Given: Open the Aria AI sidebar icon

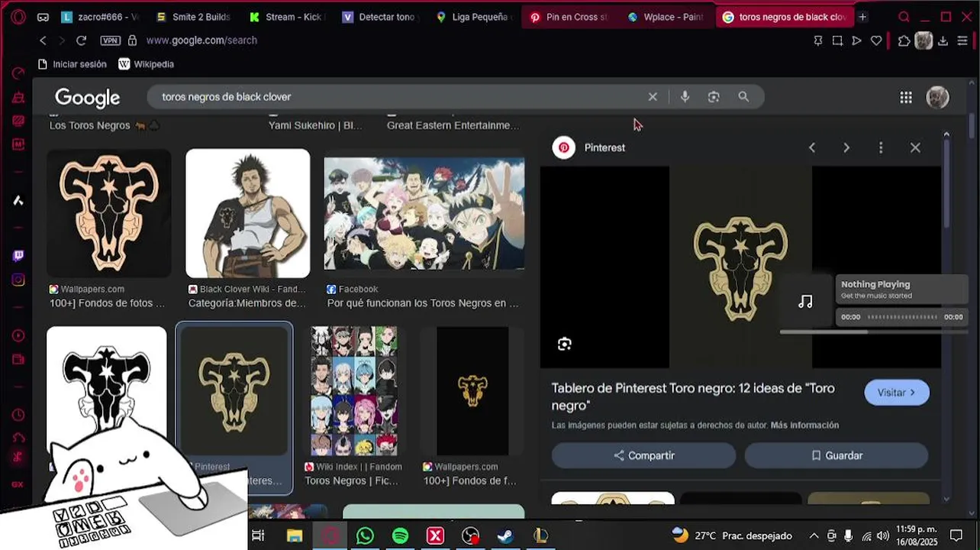Looking at the screenshot, I should tap(18, 200).
